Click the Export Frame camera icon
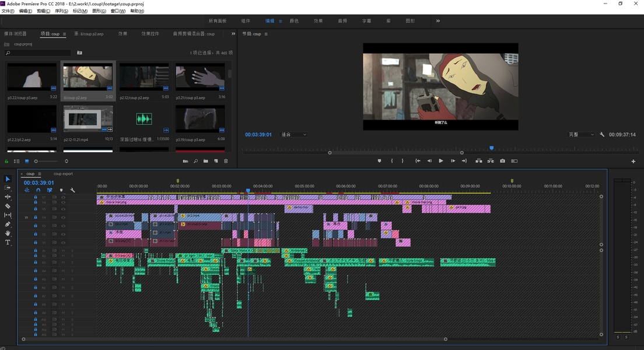This screenshot has height=350, width=644. (x=502, y=161)
